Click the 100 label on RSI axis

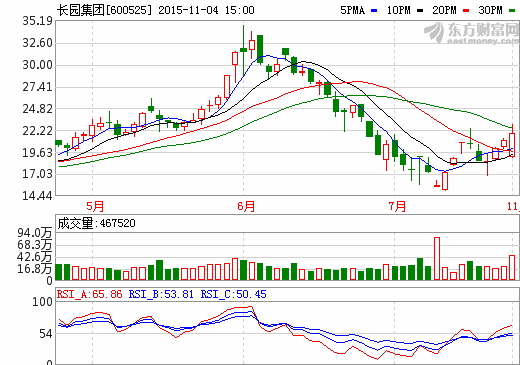coord(42,302)
